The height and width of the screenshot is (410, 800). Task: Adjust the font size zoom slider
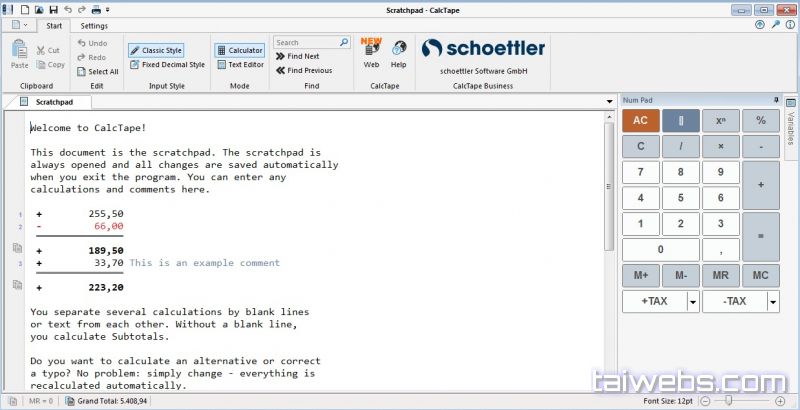point(729,401)
